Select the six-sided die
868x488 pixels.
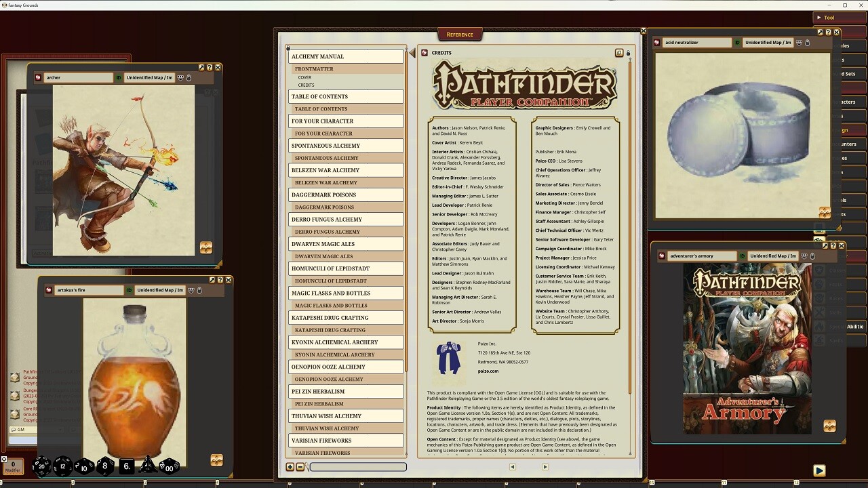(x=127, y=466)
